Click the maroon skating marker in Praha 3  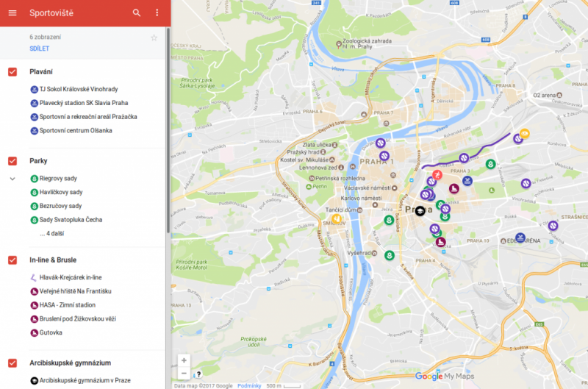[454, 188]
